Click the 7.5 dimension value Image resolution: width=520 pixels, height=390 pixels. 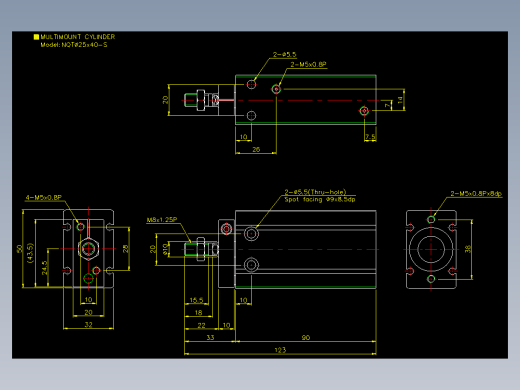click(x=370, y=137)
